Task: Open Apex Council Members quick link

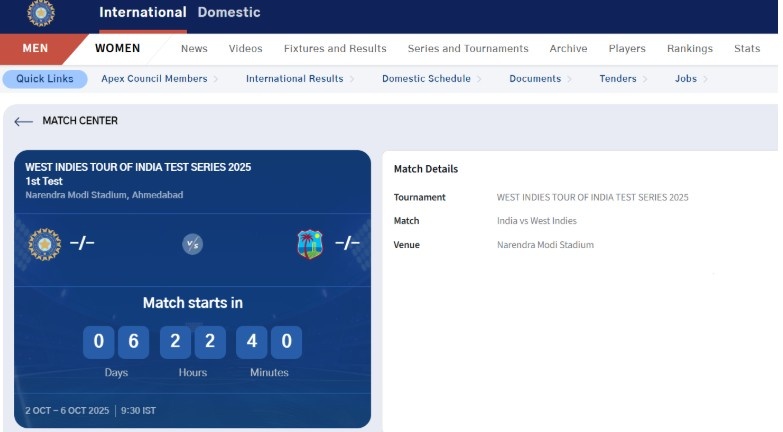Action: pos(154,79)
